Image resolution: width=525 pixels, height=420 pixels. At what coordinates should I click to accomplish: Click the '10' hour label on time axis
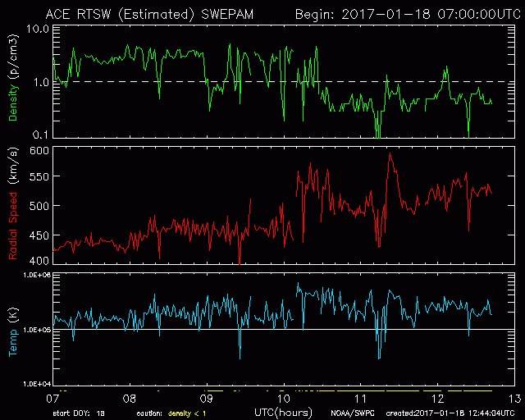coord(284,399)
